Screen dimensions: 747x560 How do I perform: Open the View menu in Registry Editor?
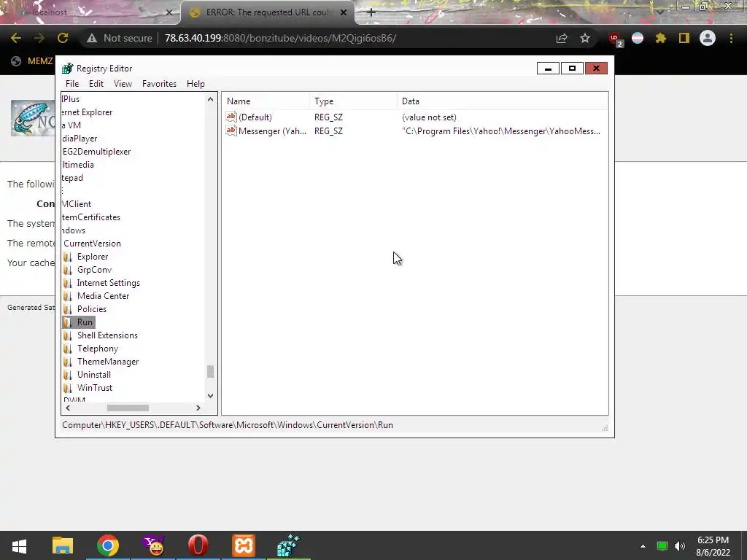tap(123, 84)
